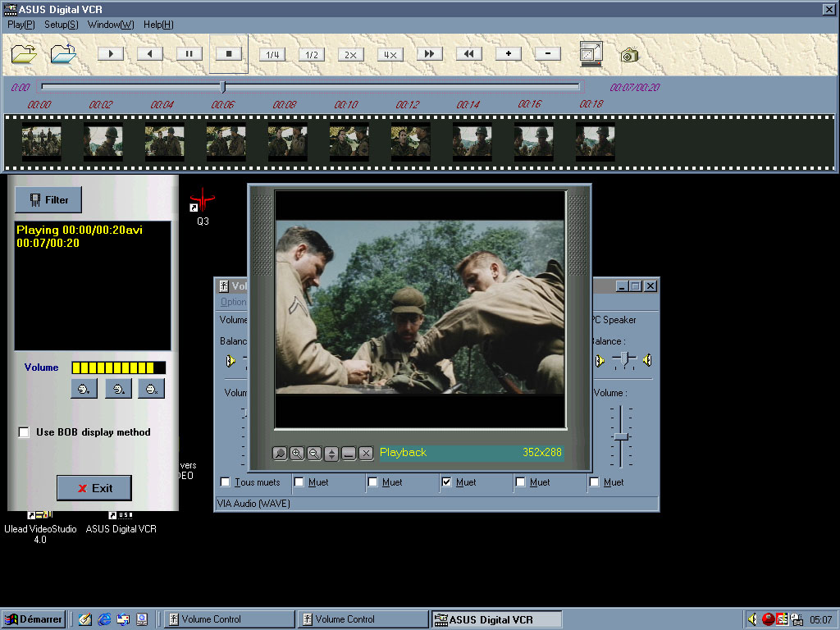Open the Setup(S) menu
The height and width of the screenshot is (630, 840).
[61, 25]
